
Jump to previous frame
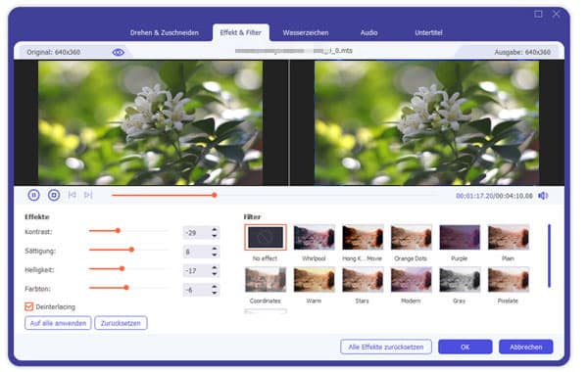[73, 195]
